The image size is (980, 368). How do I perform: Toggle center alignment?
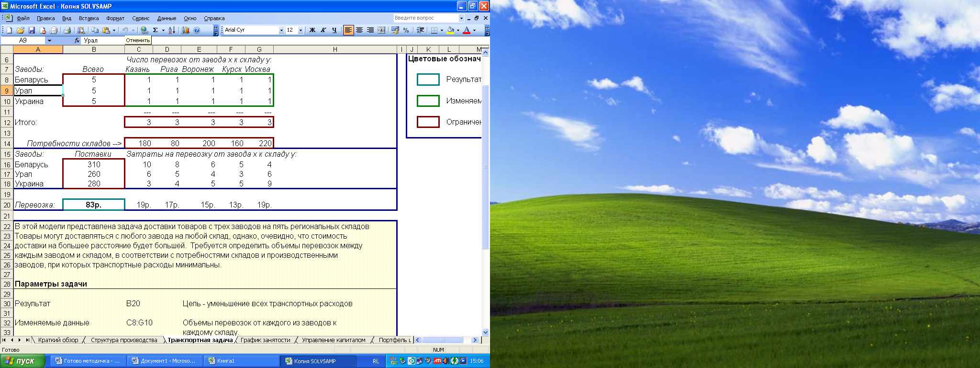(x=359, y=30)
